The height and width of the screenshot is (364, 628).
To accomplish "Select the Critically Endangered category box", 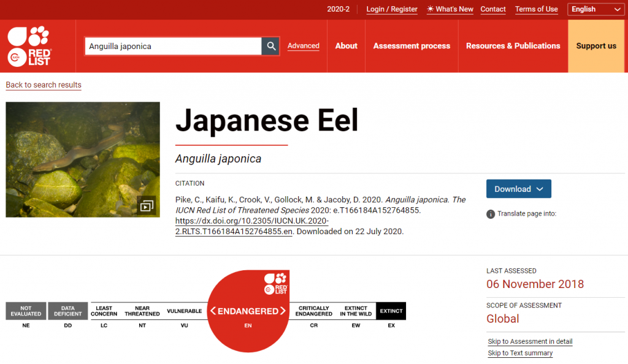I will pos(314,311).
